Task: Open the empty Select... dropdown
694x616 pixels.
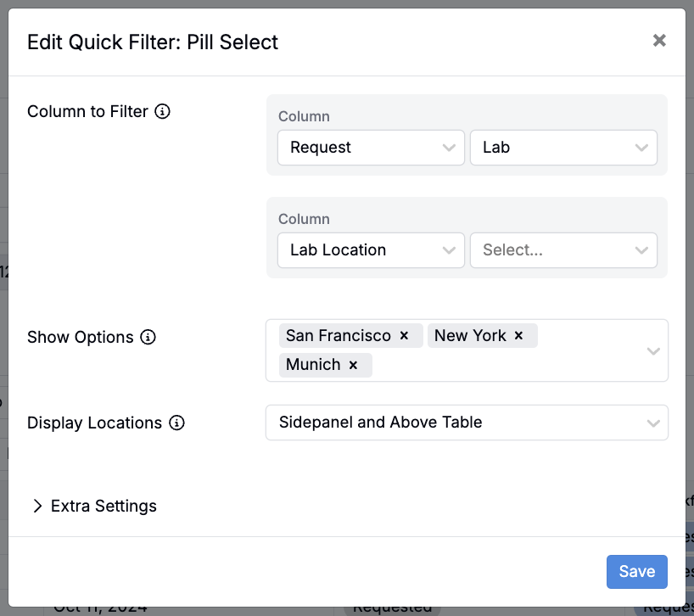Action: [x=563, y=250]
